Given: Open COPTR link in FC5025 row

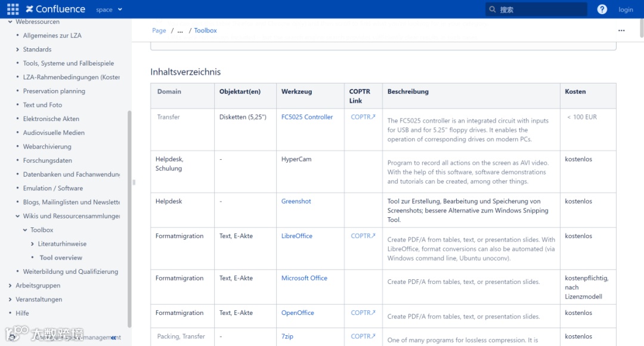Looking at the screenshot, I should coord(363,117).
